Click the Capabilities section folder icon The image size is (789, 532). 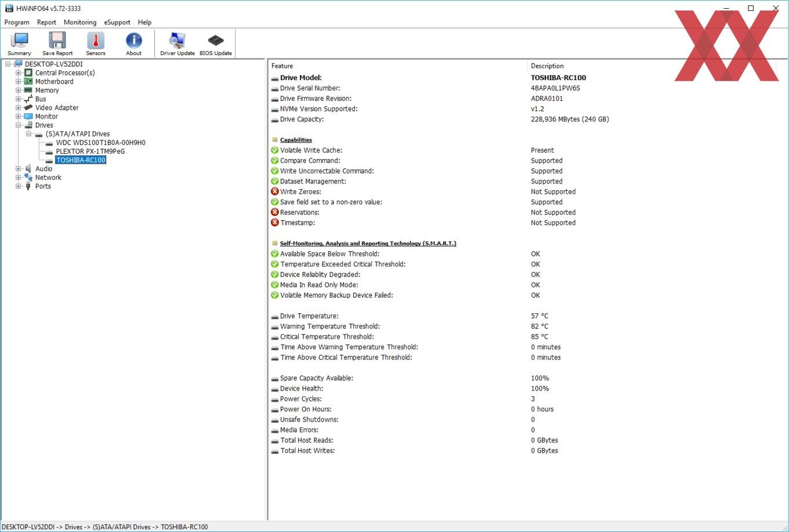point(275,140)
